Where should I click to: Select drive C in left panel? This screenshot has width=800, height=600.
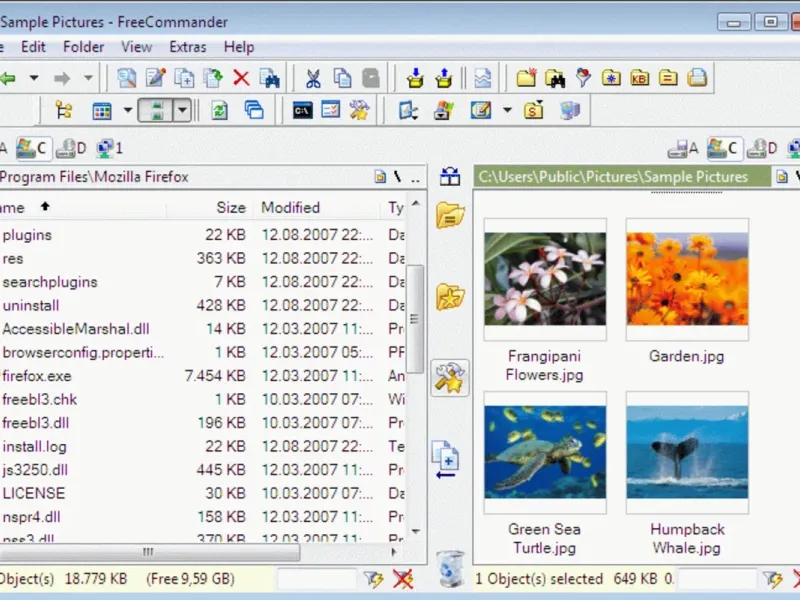34,148
